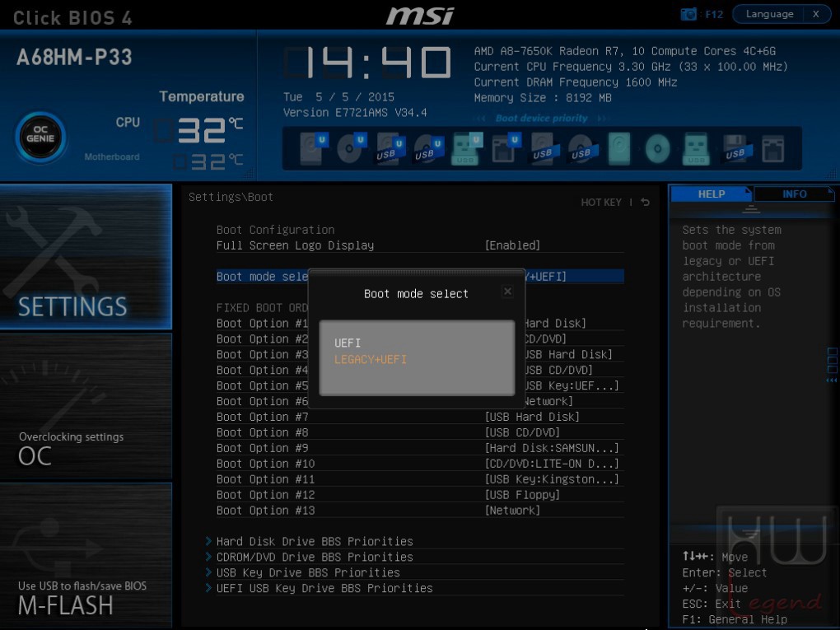Viewport: 840px width, 630px height.
Task: Select the highlighted CD/DVD disc boot icon
Action: click(658, 149)
